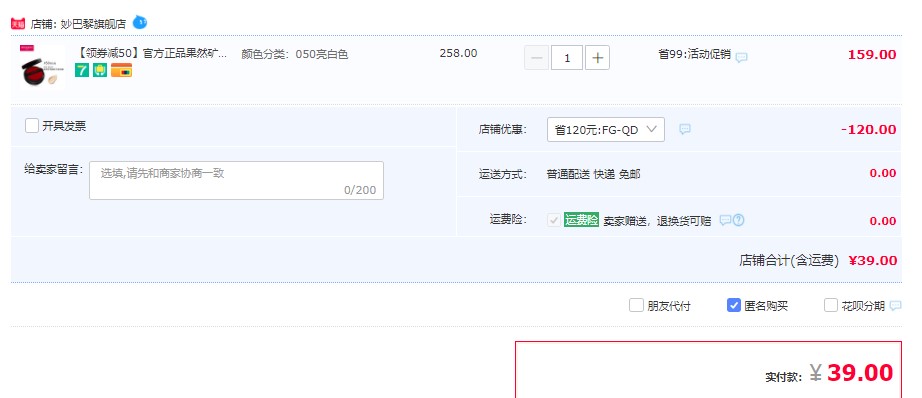
Task: Click the 颜色分类: 050亮白色 text
Action: pyautogui.click(x=295, y=54)
